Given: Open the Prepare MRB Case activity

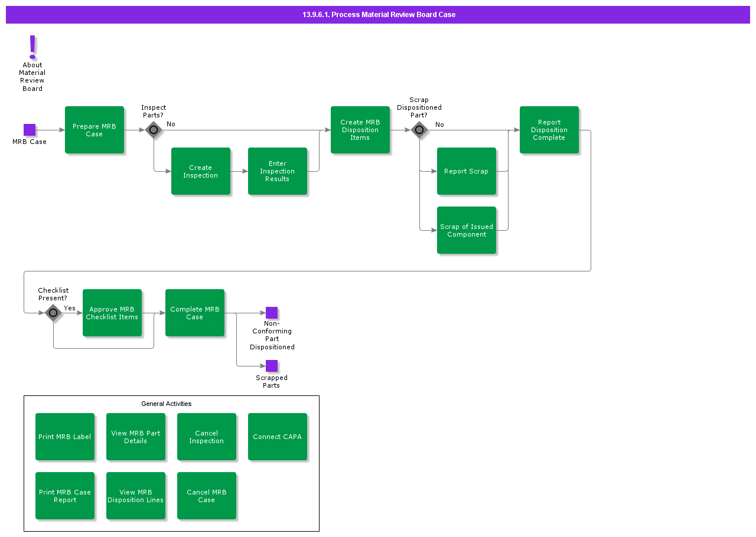Looking at the screenshot, I should click(94, 130).
